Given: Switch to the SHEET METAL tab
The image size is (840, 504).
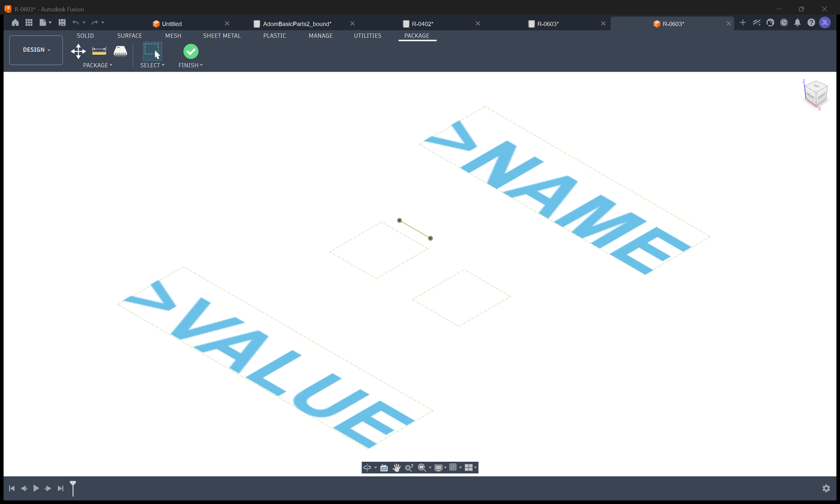Looking at the screenshot, I should 222,36.
